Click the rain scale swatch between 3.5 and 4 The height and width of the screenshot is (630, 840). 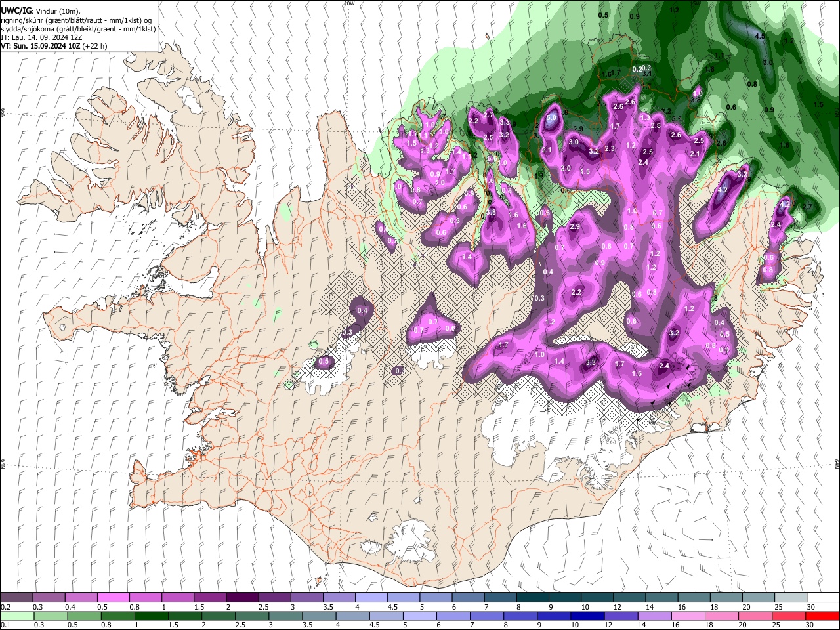point(318,616)
